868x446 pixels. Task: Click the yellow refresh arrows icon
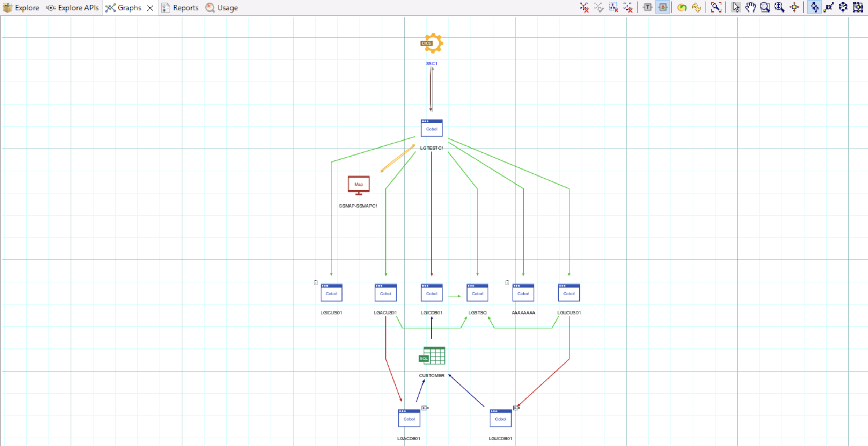(696, 7)
